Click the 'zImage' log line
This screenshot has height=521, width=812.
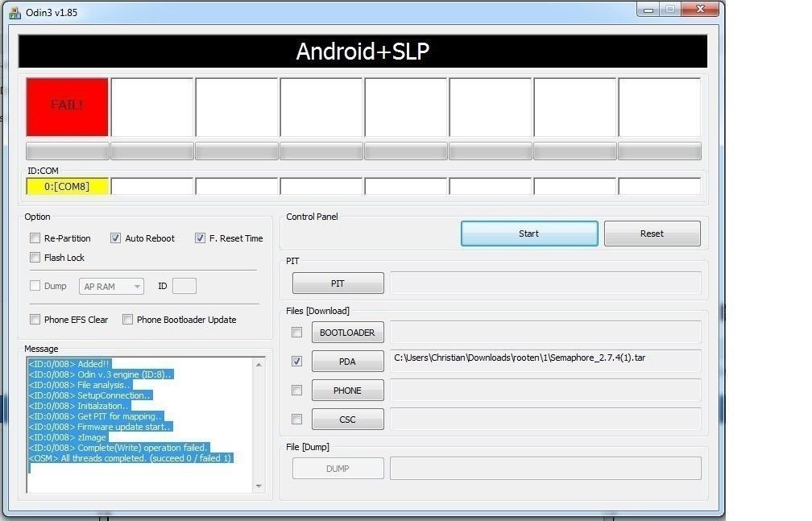coord(68,437)
